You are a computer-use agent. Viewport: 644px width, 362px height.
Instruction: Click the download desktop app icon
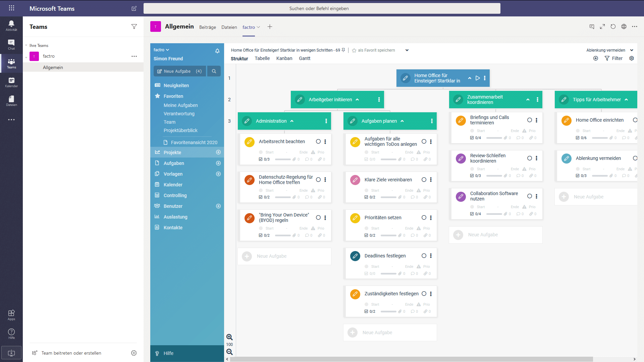(11, 353)
